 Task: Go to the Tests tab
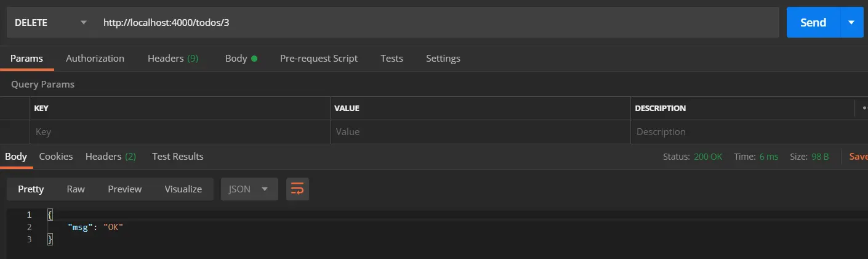coord(392,59)
